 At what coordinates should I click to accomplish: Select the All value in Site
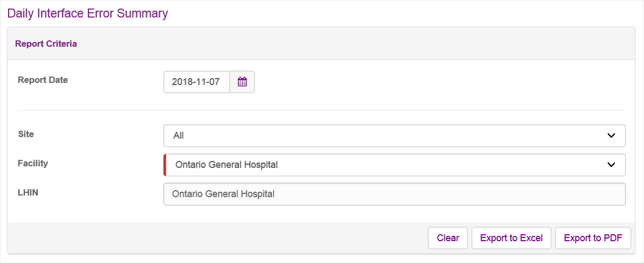pos(179,136)
